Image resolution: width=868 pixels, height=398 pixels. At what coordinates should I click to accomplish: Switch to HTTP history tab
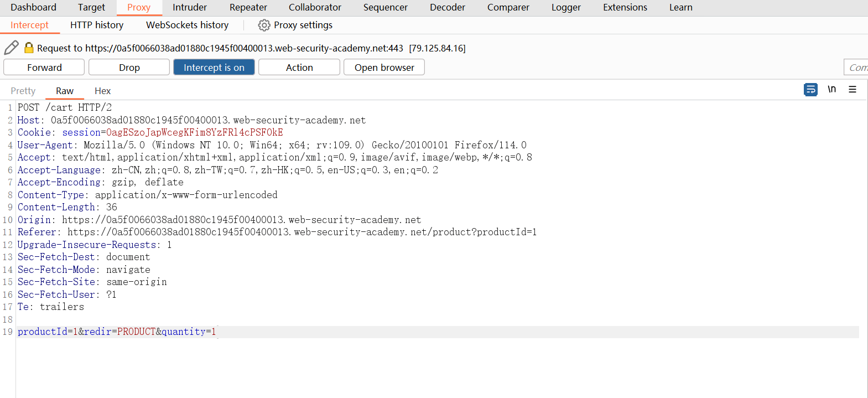pyautogui.click(x=97, y=25)
